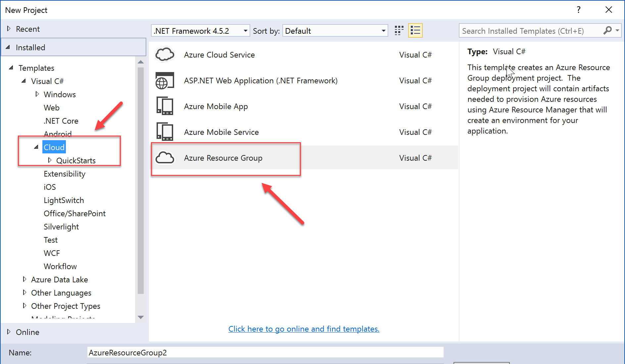Expand the Windows tree node
The image size is (625, 364).
[37, 94]
